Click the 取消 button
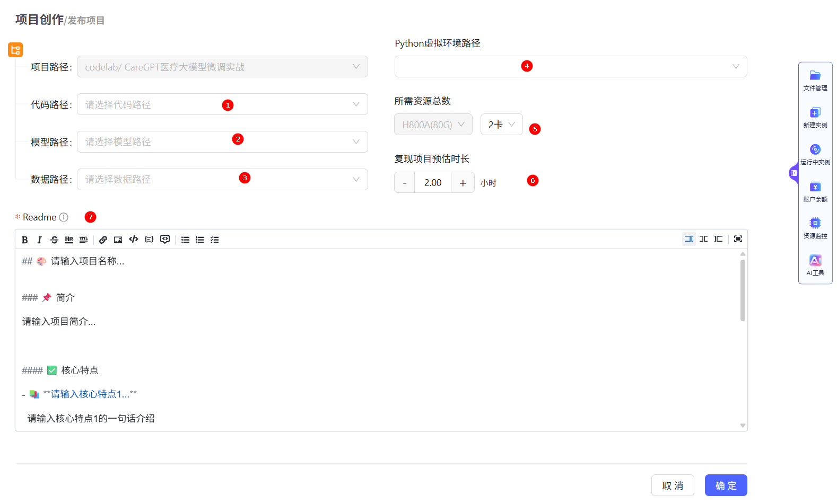 tap(673, 485)
